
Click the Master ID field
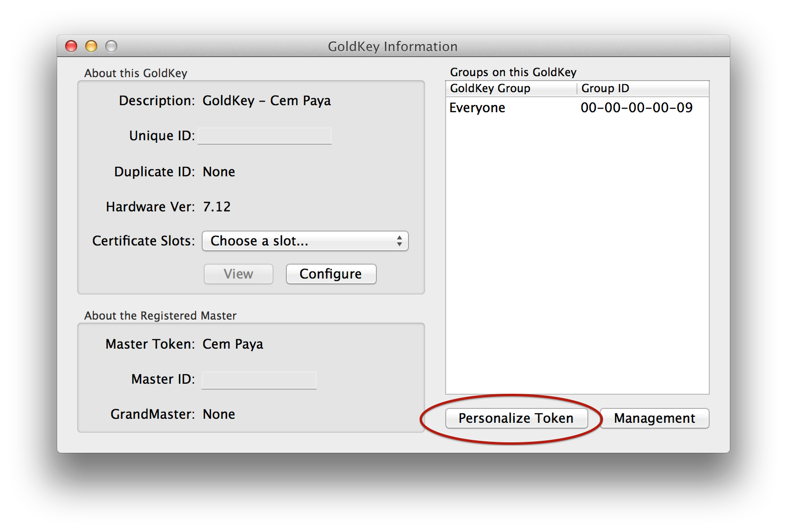(x=259, y=380)
